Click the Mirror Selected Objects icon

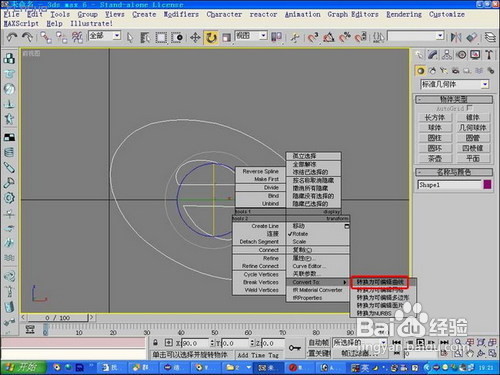[x=456, y=37]
